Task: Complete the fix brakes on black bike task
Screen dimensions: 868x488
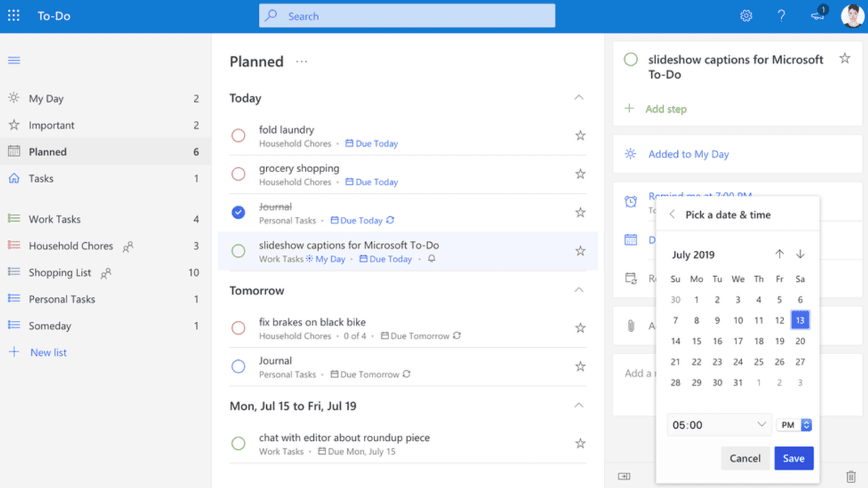Action: click(238, 328)
